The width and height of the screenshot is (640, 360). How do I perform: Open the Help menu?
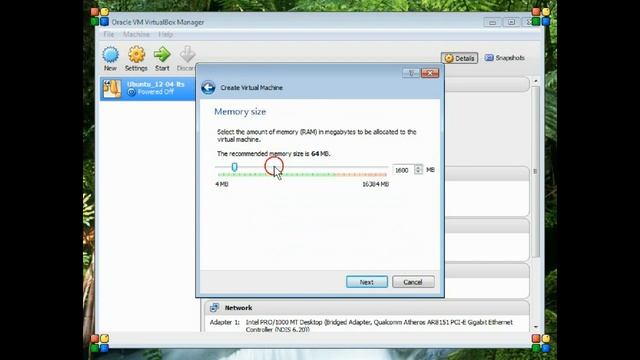click(165, 34)
